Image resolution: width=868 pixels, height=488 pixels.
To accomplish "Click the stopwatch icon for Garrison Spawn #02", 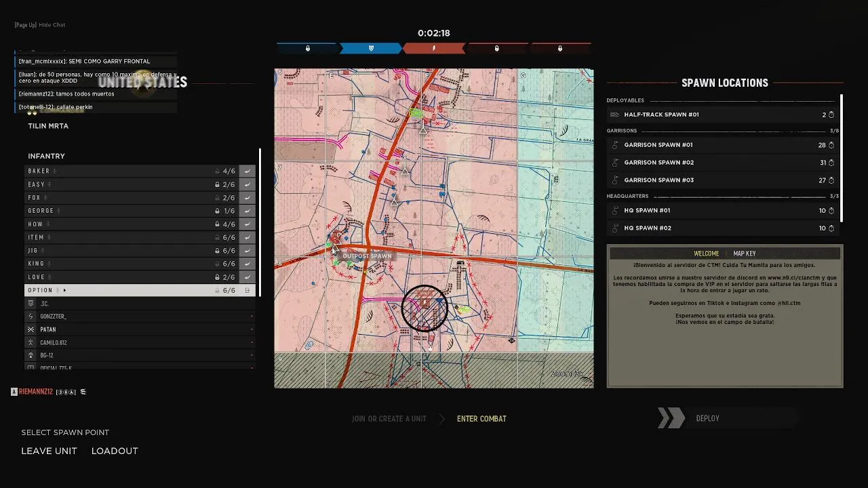I will (x=831, y=163).
